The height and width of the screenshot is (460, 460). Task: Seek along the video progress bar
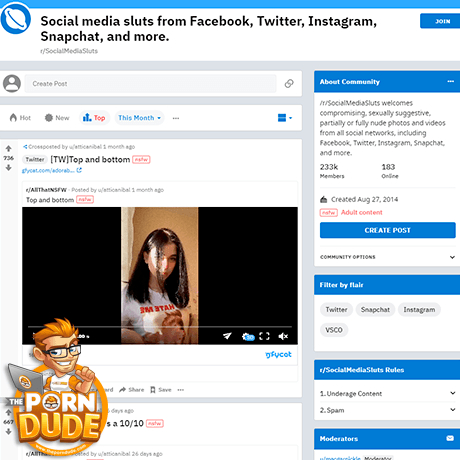coord(160,327)
